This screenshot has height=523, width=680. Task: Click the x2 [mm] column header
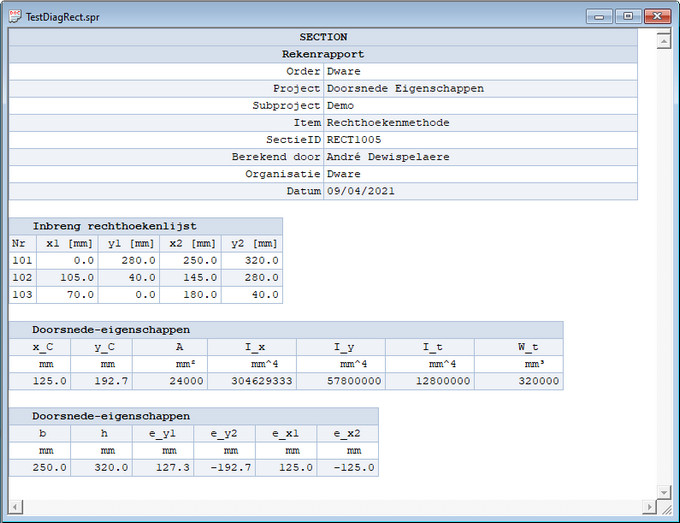(193, 244)
